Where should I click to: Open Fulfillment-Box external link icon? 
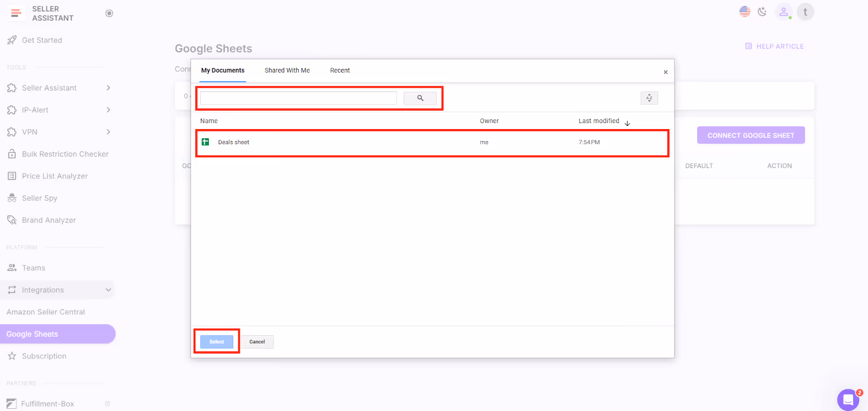(x=107, y=404)
